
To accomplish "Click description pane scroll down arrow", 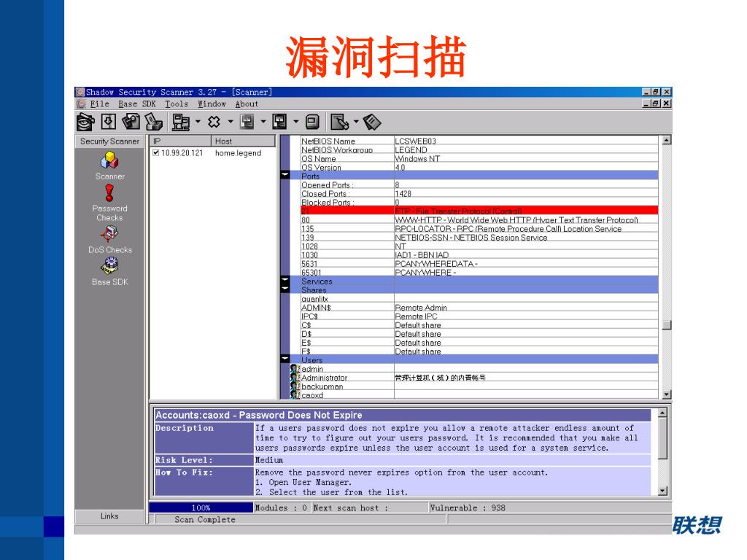I will (662, 491).
